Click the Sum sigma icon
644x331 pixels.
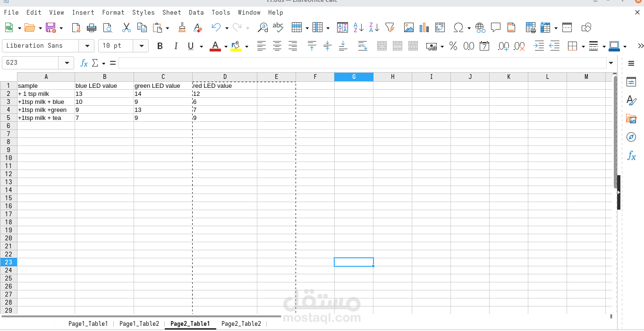[x=95, y=63]
